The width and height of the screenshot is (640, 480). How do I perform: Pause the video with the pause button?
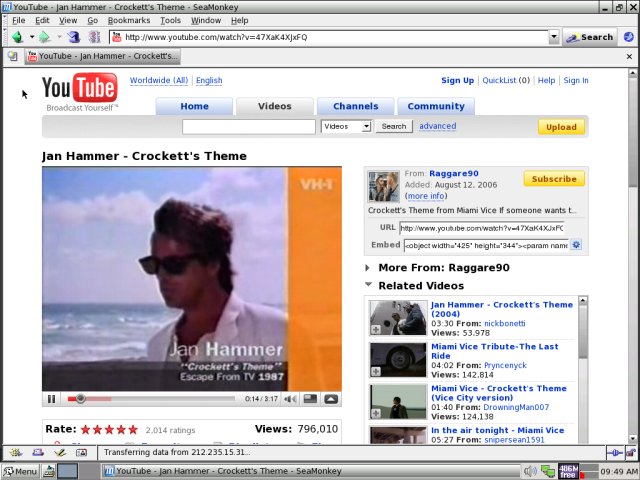[x=51, y=399]
